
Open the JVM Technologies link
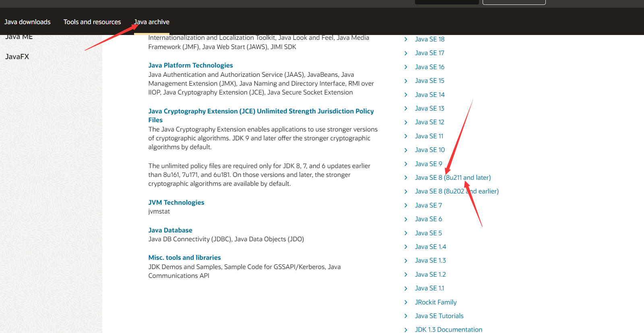(176, 202)
